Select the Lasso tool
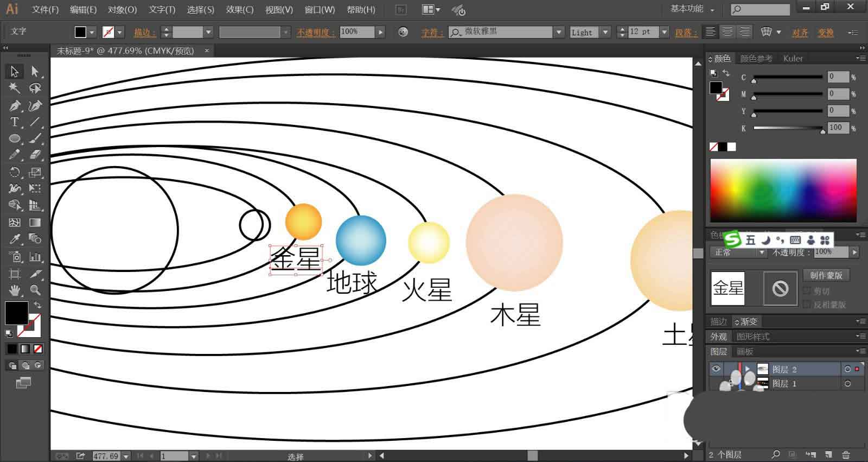Image resolution: width=868 pixels, height=462 pixels. 35,88
